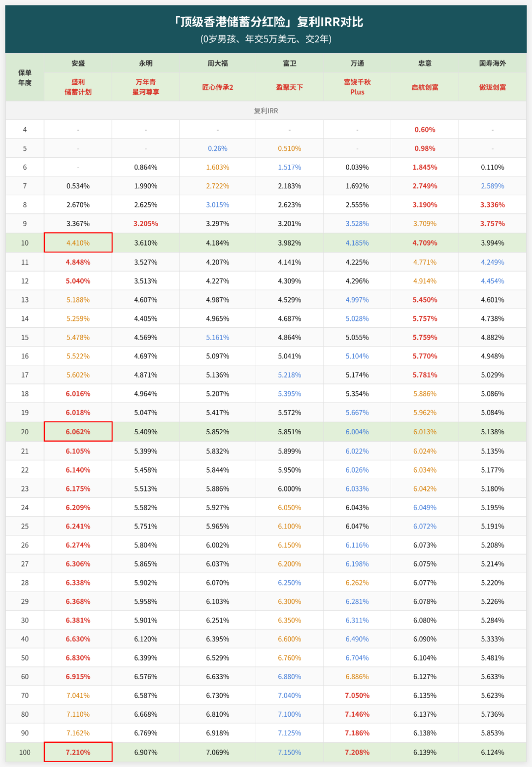This screenshot has width=532, height=767.
Task: Click the 启航创富 product header
Action: (425, 87)
